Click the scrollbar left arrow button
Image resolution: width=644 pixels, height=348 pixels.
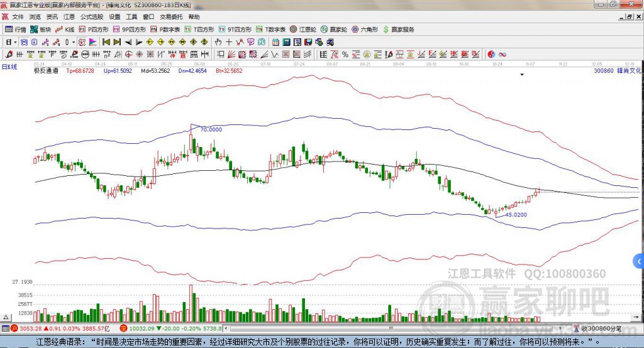click(226, 329)
